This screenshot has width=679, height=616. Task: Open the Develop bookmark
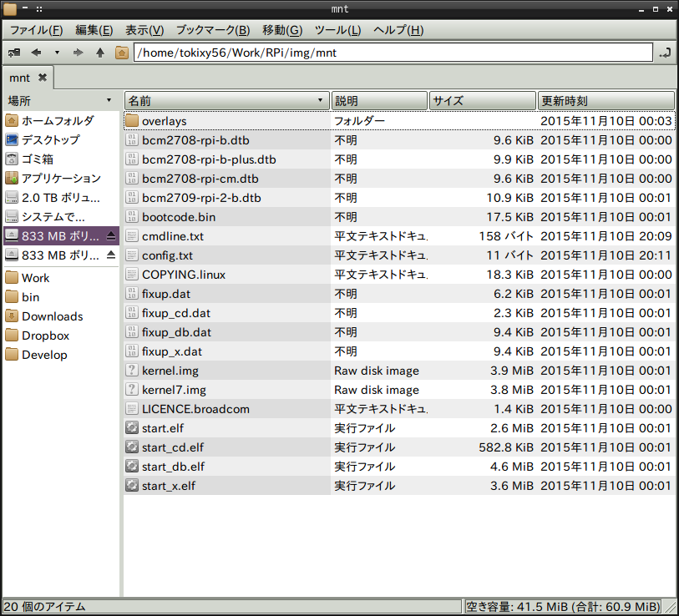pos(61,355)
